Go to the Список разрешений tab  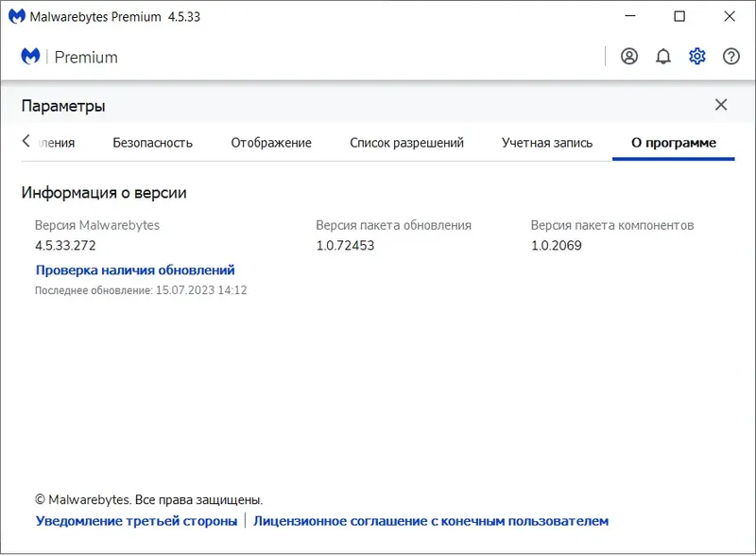click(x=406, y=143)
